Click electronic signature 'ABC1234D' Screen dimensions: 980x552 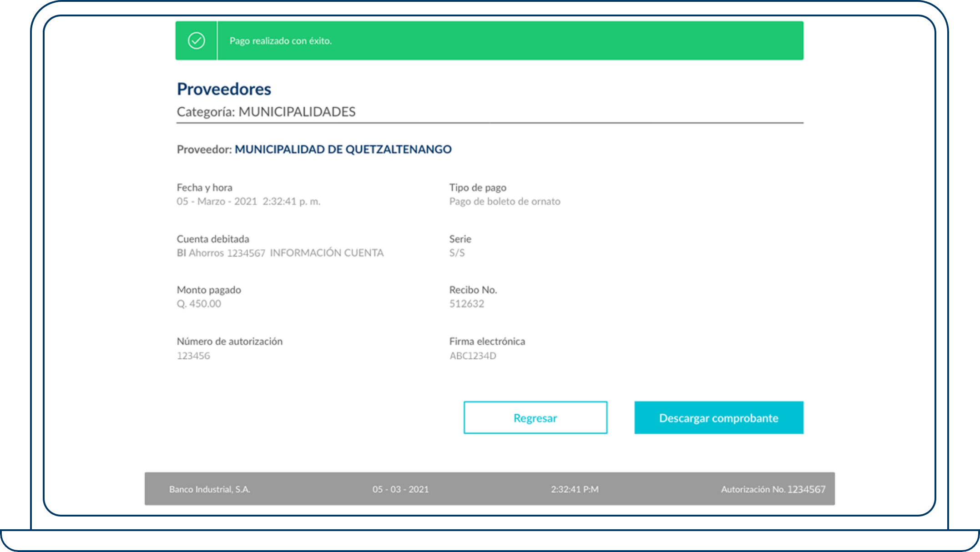point(473,356)
